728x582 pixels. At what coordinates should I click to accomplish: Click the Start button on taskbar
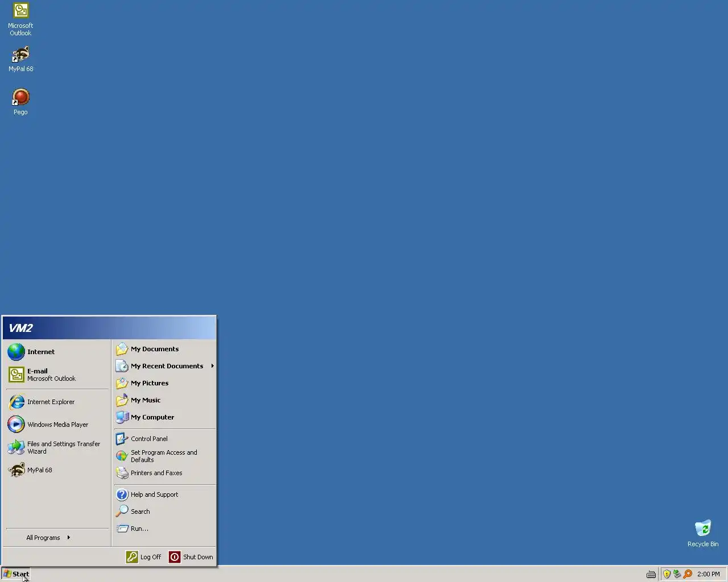click(x=15, y=574)
